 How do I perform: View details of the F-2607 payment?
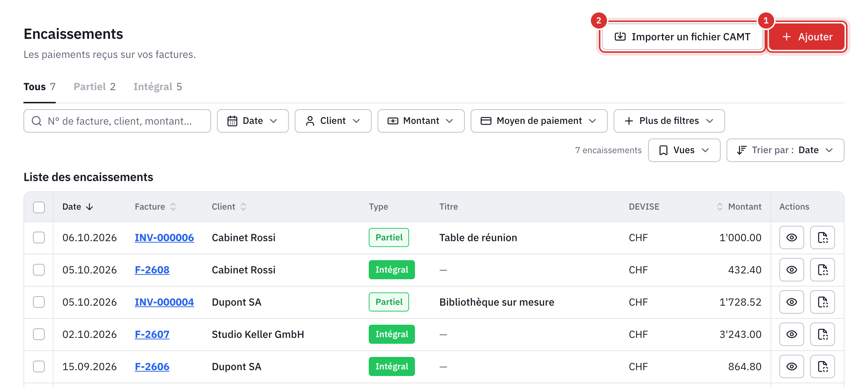[791, 334]
